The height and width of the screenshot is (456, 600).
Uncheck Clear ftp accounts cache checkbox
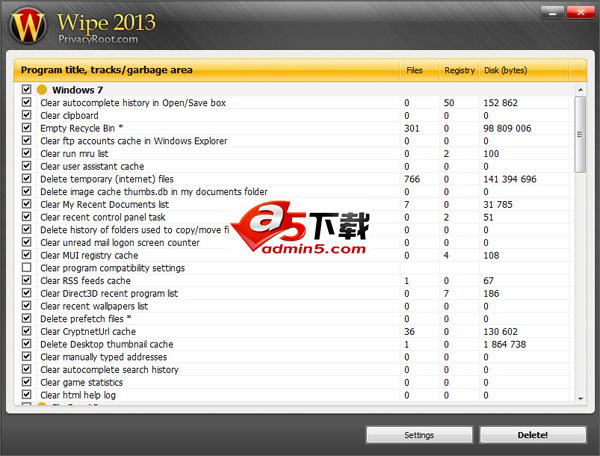[x=26, y=140]
